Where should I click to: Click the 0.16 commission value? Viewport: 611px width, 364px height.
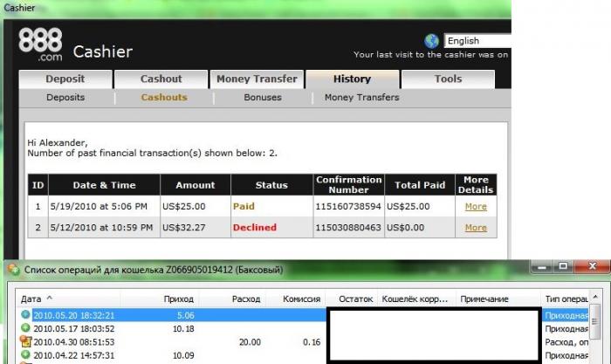coord(312,342)
